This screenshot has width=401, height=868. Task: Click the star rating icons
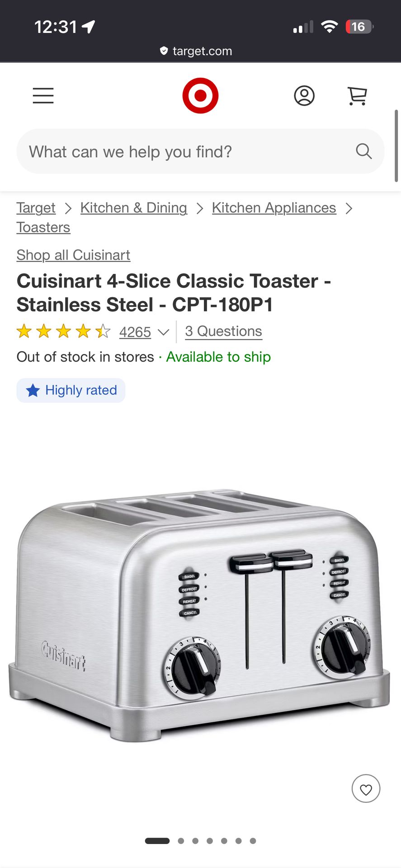pos(63,332)
